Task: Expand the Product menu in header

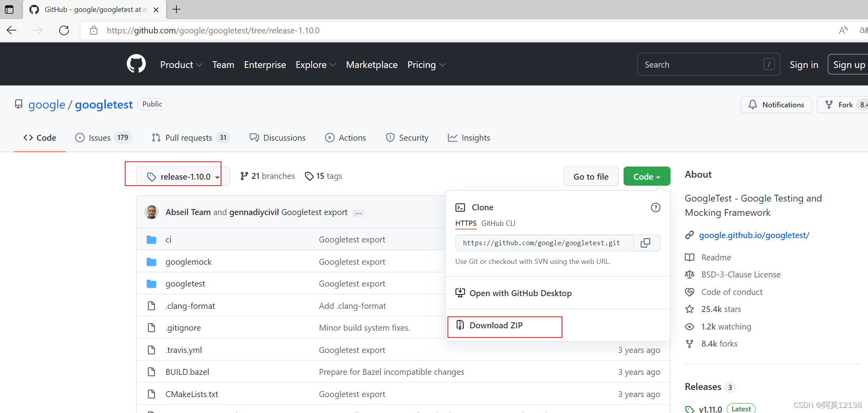Action: click(x=181, y=65)
